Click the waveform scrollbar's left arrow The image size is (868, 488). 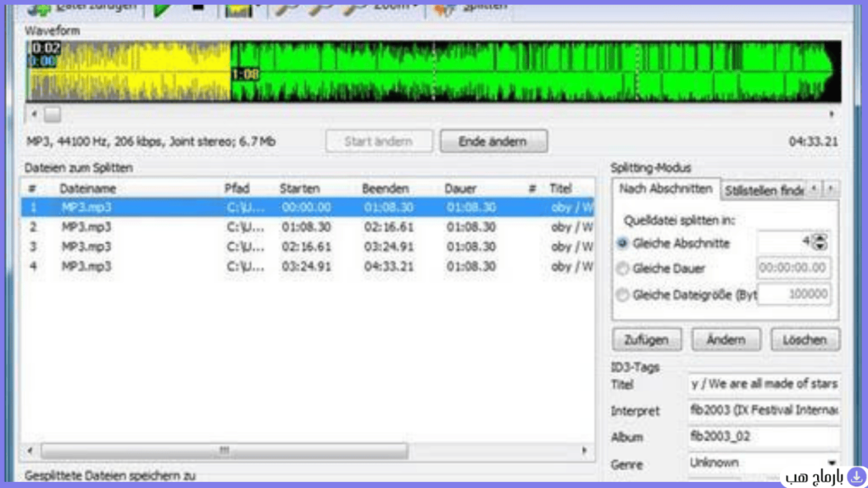(x=34, y=114)
